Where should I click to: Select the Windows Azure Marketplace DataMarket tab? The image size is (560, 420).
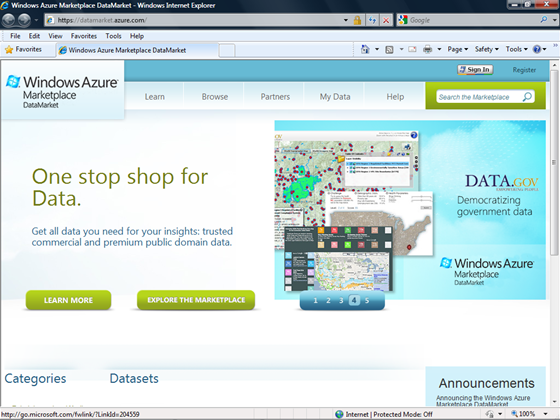click(x=137, y=50)
